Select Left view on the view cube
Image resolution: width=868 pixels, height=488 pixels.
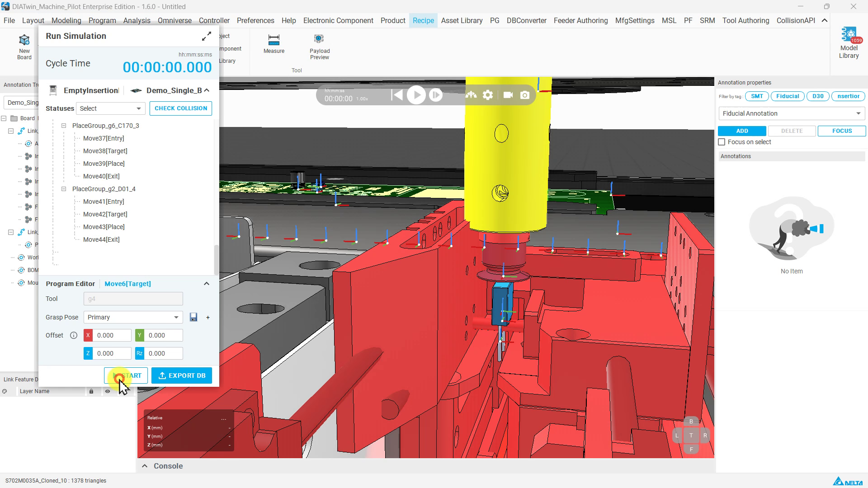pyautogui.click(x=677, y=436)
